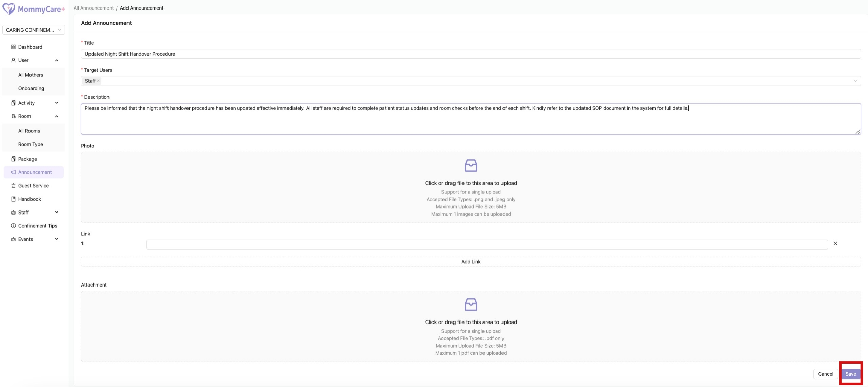Click the MommyCare+ heart logo
Image resolution: width=868 pixels, height=387 pixels.
click(x=8, y=9)
